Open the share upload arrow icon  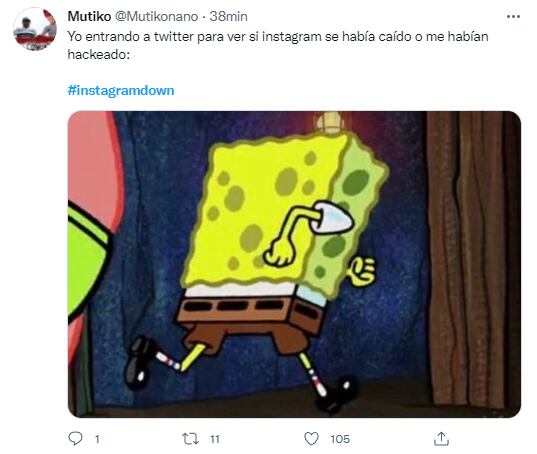point(441,439)
